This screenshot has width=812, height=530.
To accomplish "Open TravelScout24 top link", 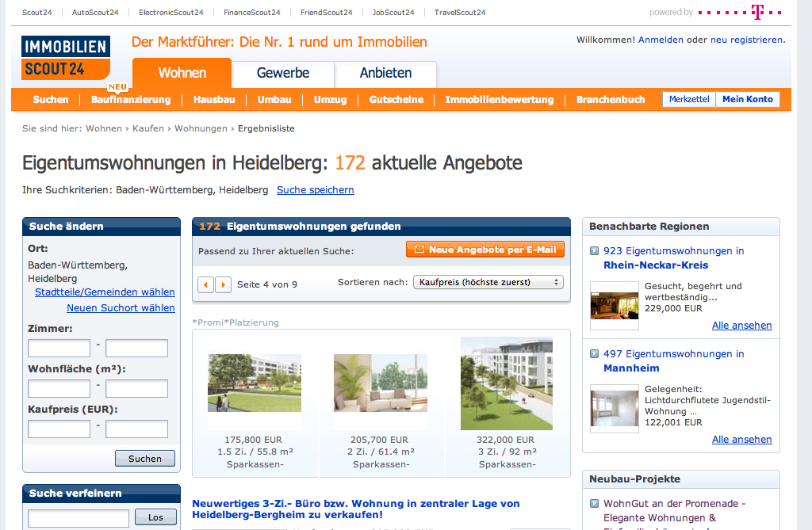I will [460, 13].
